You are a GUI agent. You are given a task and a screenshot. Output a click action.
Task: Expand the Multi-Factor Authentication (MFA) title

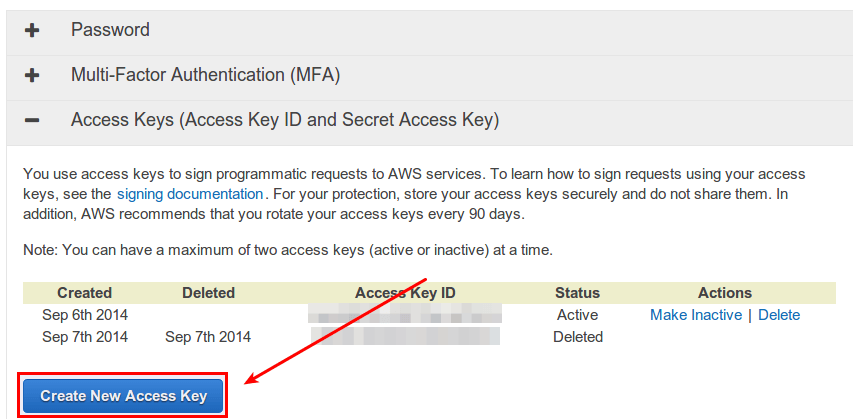click(x=205, y=75)
